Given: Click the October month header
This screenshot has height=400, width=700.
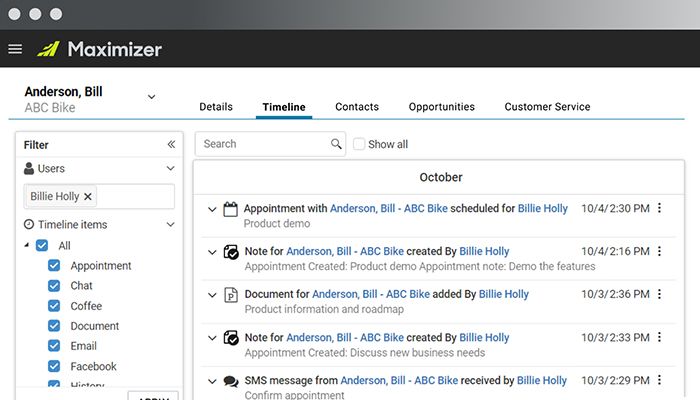Looking at the screenshot, I should (441, 177).
